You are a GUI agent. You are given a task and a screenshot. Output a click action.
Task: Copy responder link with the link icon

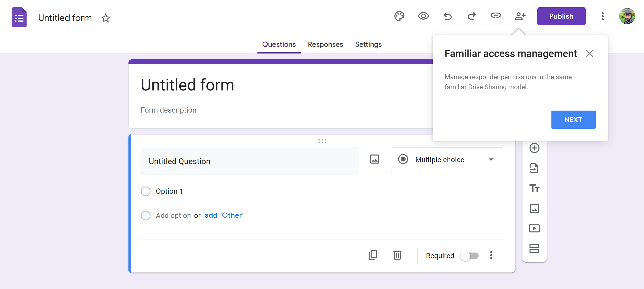pos(496,16)
